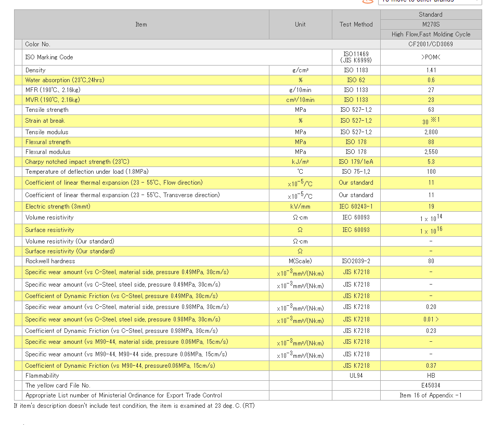The image size is (504, 425).
Task: Select thermal expansion "Flow direction" row label
Action: click(x=114, y=183)
